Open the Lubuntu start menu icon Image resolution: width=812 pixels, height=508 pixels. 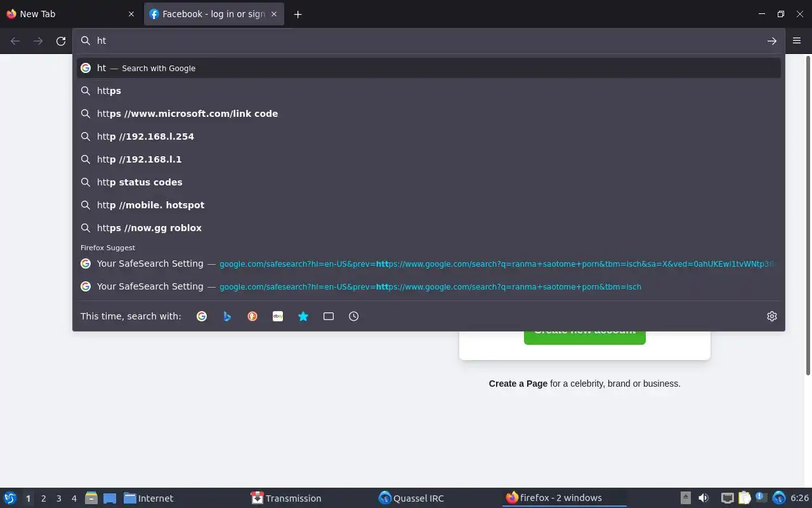(10, 498)
